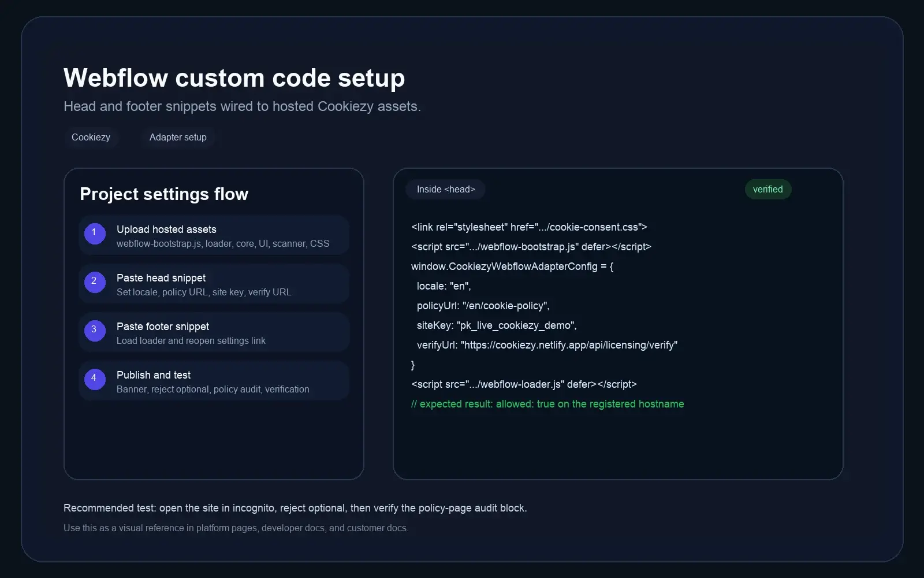The height and width of the screenshot is (578, 924).
Task: Click the Inside <head> label badge
Action: click(x=445, y=189)
